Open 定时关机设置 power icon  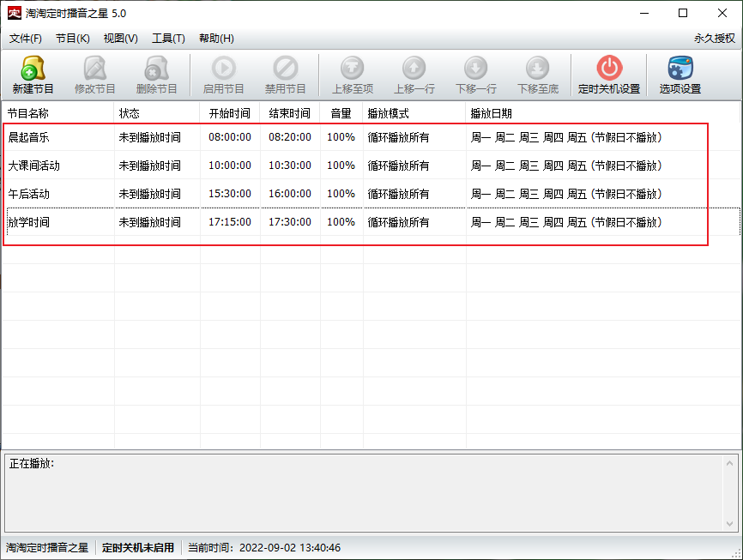(x=608, y=69)
